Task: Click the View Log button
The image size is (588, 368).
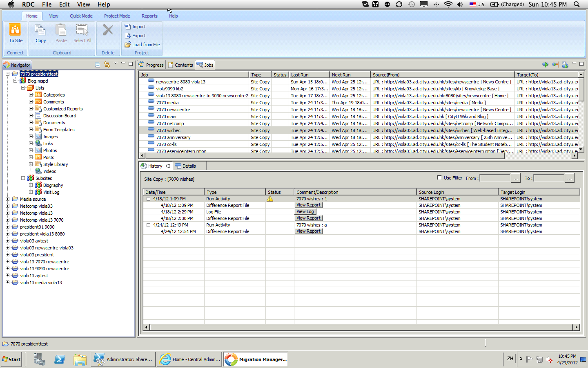Action: [305, 212]
